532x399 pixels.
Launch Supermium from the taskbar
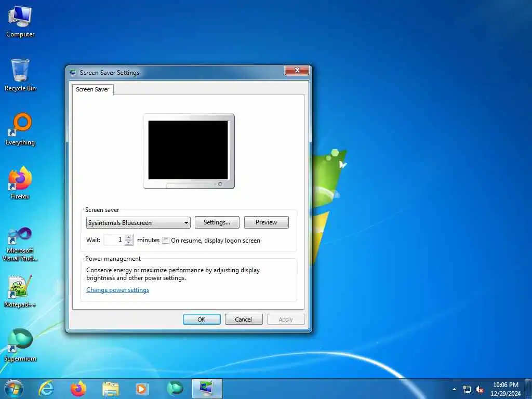coord(175,389)
